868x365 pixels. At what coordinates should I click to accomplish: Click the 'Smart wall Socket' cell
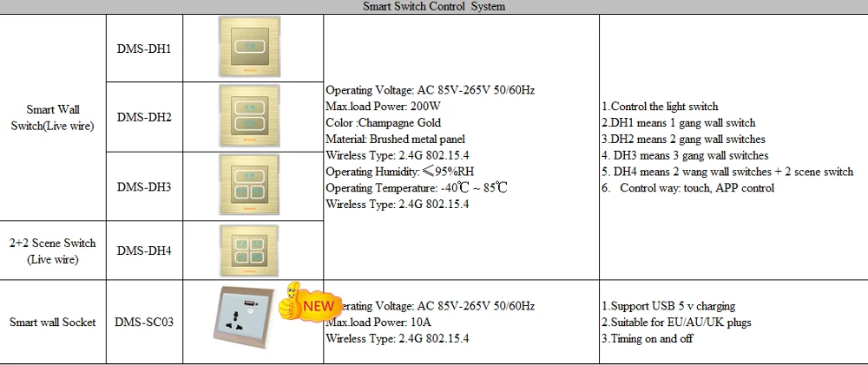tap(53, 322)
